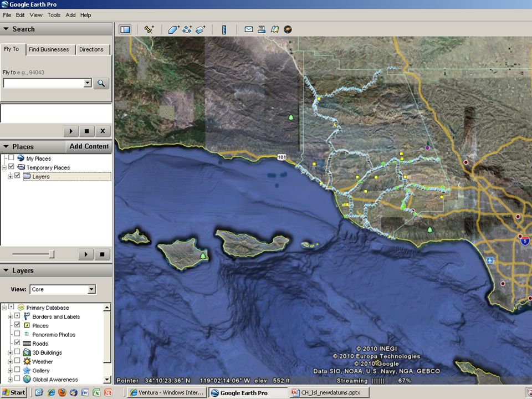This screenshot has width=532, height=399.
Task: Print the current view from the toolbar
Action: pos(262,29)
